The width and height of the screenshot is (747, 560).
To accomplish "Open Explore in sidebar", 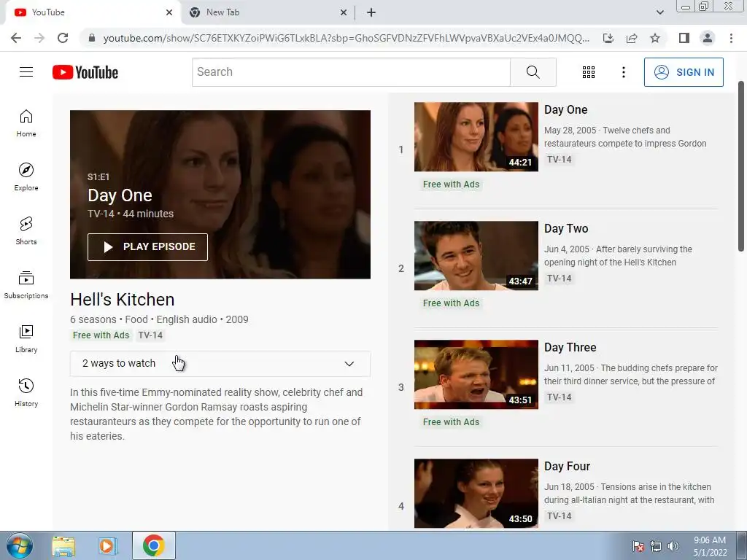I will 26,177.
